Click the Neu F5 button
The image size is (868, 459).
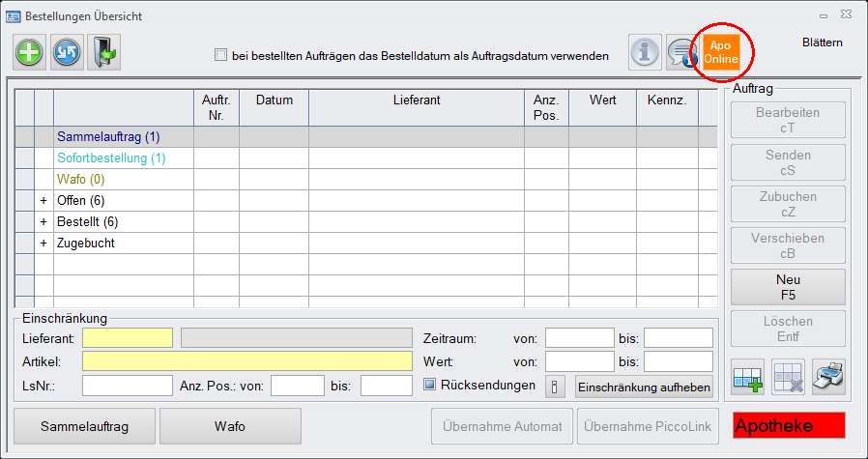coord(788,287)
